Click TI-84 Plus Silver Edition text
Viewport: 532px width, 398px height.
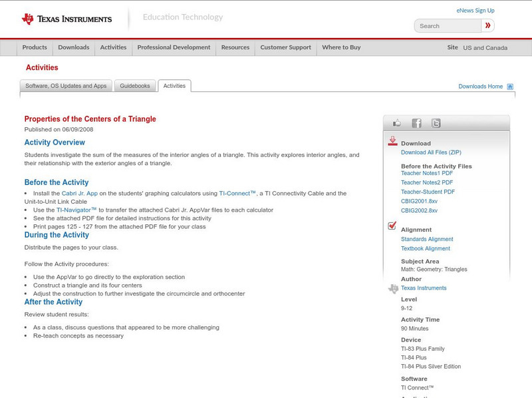(x=431, y=367)
